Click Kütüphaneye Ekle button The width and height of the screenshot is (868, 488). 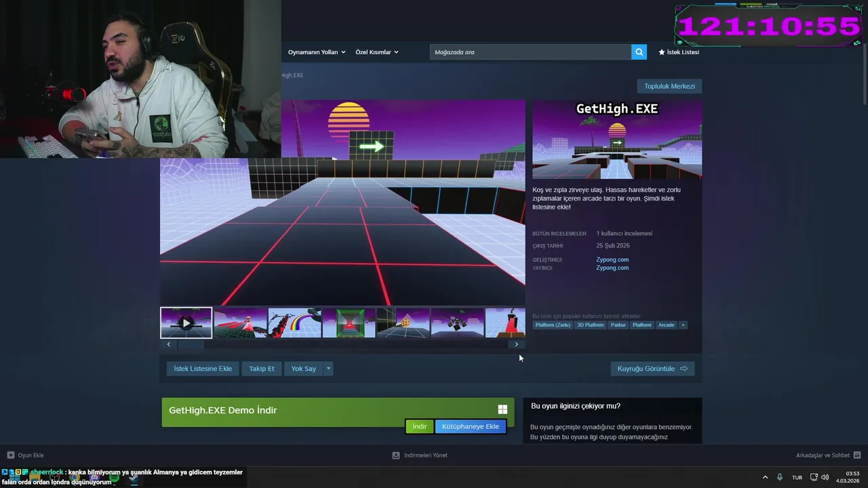tap(471, 426)
